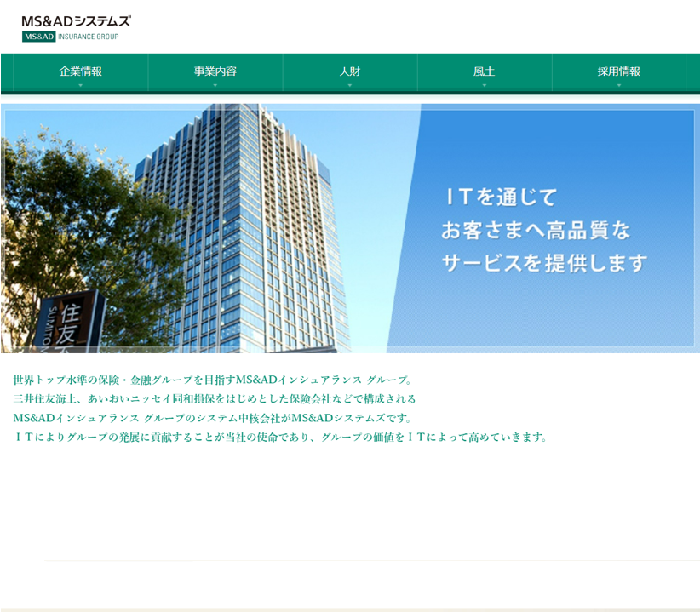Click the line starting 三井住友海上
The width and height of the screenshot is (700, 612).
pyautogui.click(x=215, y=399)
